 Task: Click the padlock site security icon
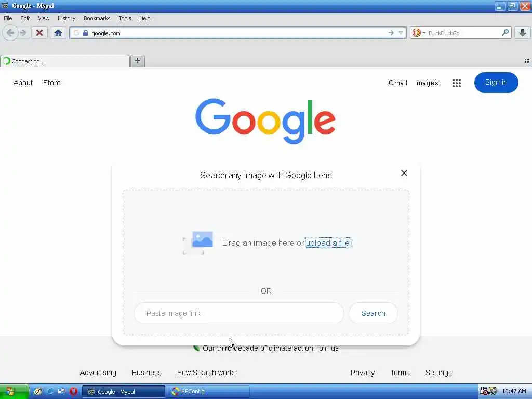pos(86,33)
